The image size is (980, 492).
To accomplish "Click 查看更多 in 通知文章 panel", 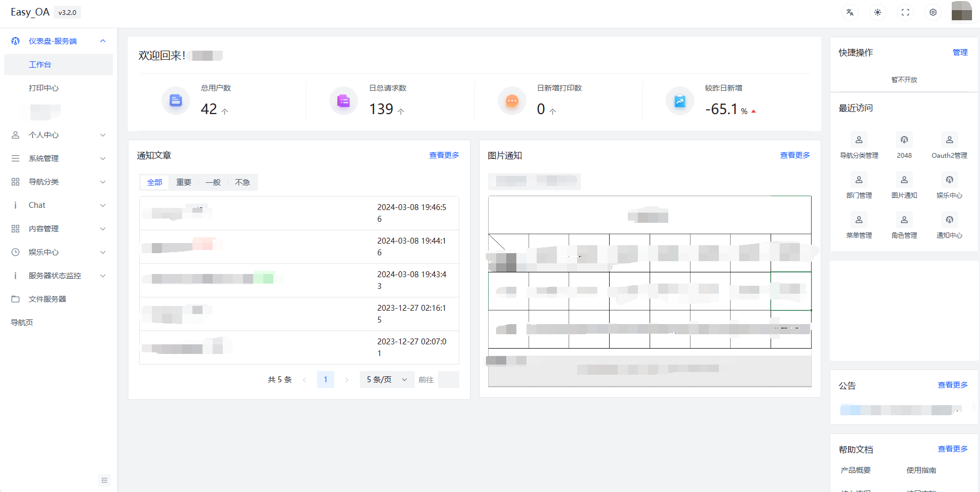I will tap(444, 155).
